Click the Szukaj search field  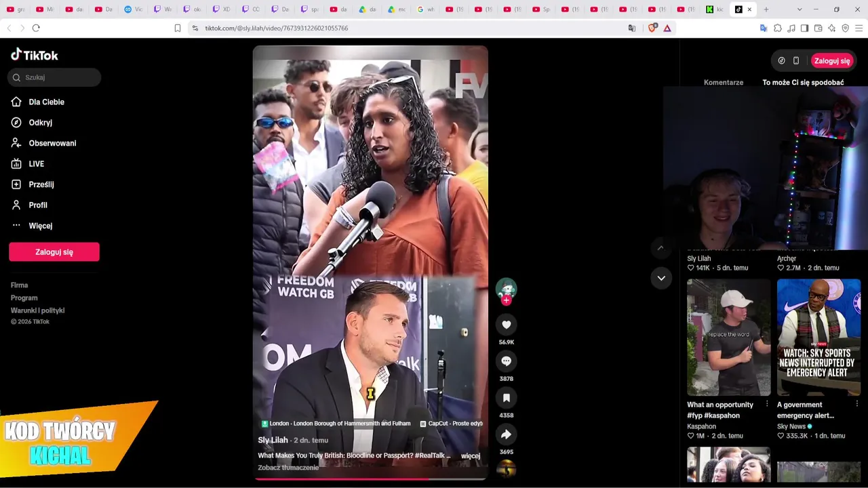click(x=54, y=77)
